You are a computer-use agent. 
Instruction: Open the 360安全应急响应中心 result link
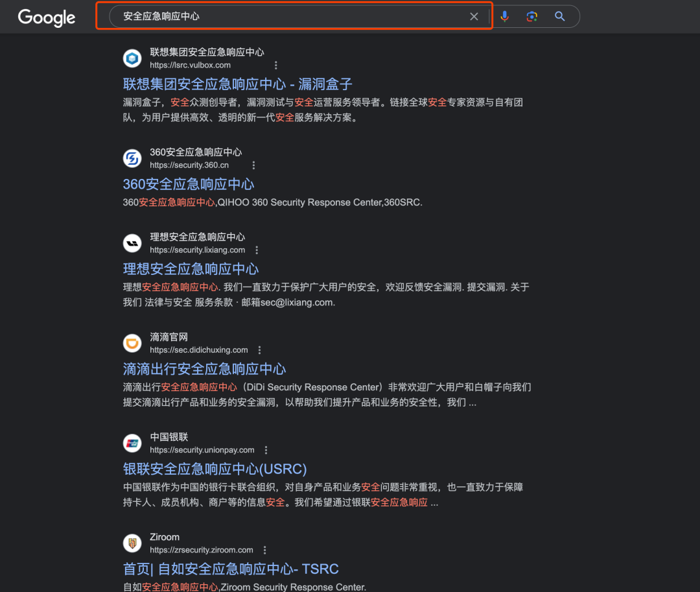(x=189, y=184)
